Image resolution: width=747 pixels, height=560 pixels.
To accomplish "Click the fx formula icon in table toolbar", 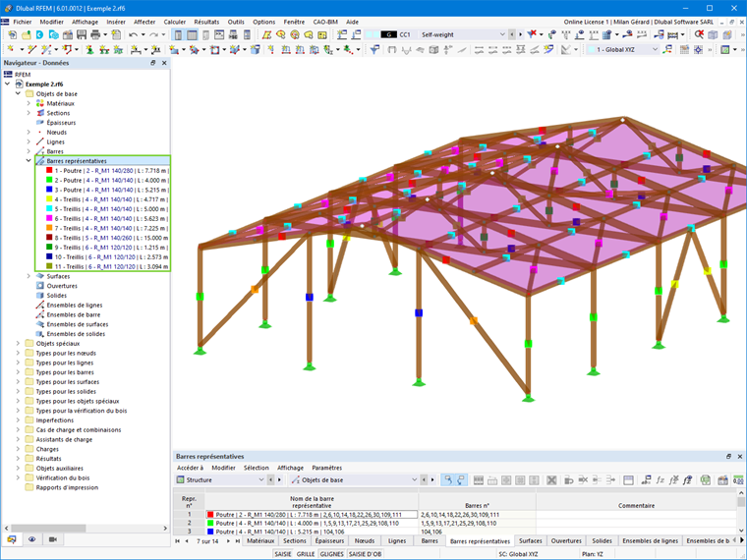I will tap(661, 480).
